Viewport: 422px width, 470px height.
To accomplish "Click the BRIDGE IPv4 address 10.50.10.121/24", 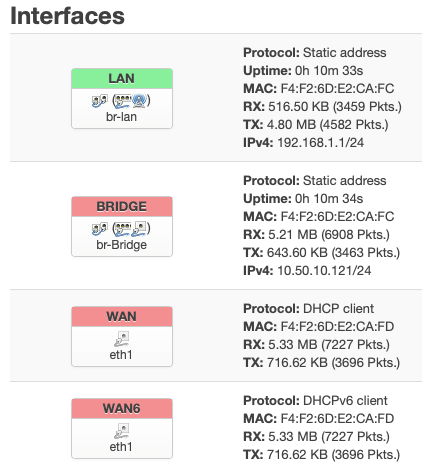I will coord(324,271).
